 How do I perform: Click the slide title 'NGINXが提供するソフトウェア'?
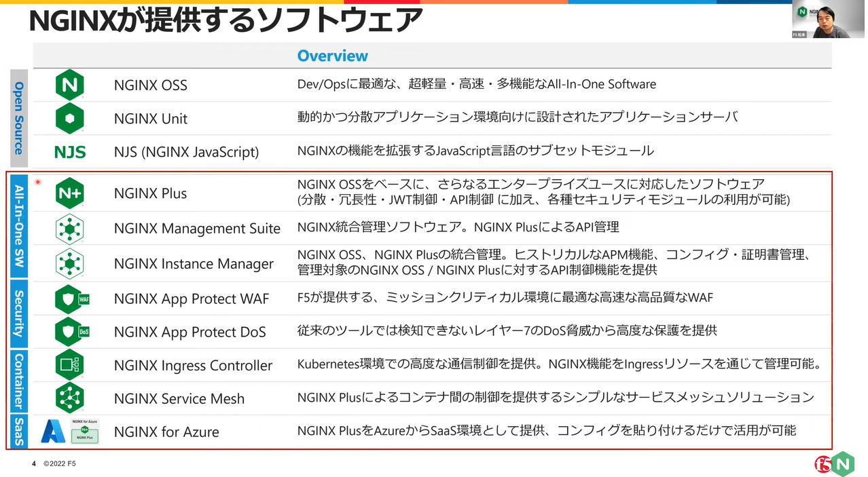pyautogui.click(x=225, y=20)
